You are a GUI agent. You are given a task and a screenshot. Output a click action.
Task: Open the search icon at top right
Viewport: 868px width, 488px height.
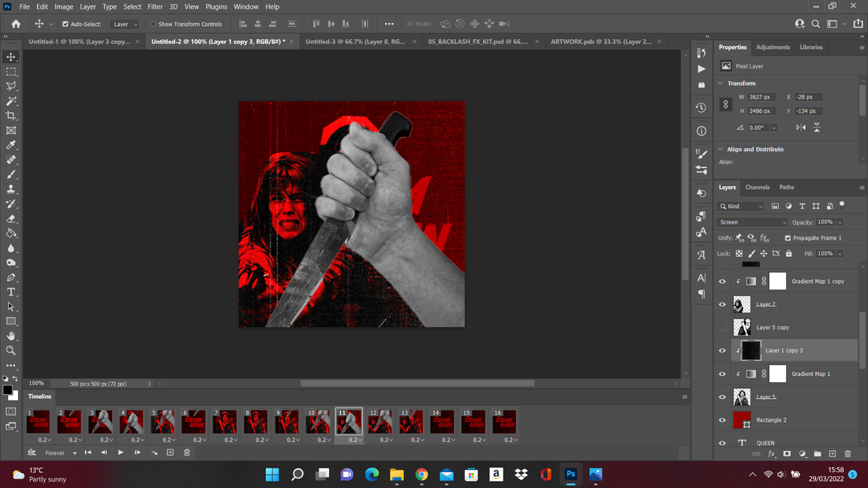coord(815,24)
